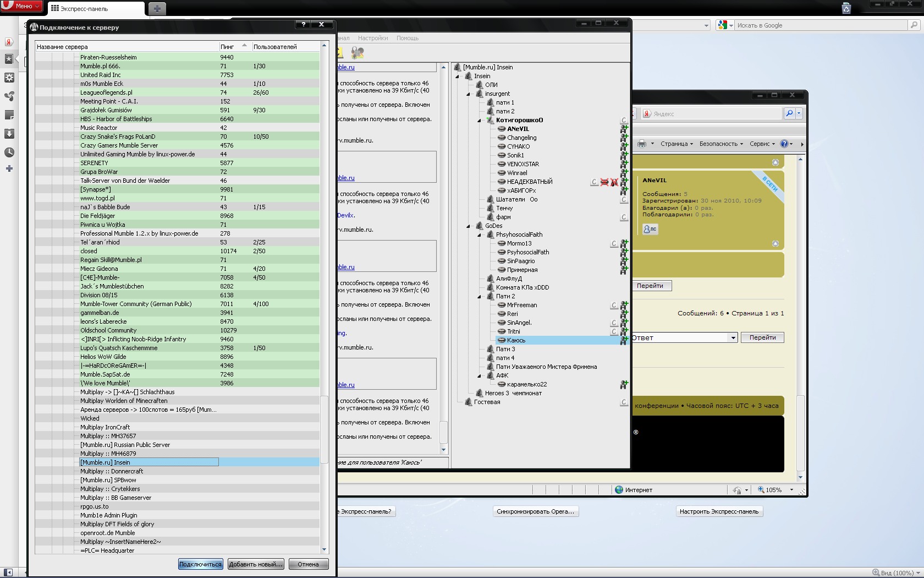
Task: Open the Ответ dropdown combo box
Action: pyautogui.click(x=733, y=338)
